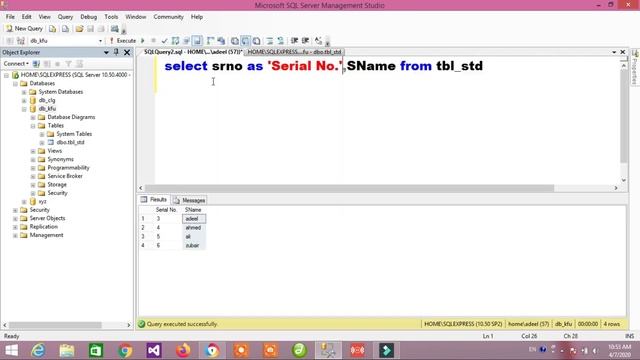Switch to the Messages tab
The width and height of the screenshot is (640, 360).
[x=189, y=200]
